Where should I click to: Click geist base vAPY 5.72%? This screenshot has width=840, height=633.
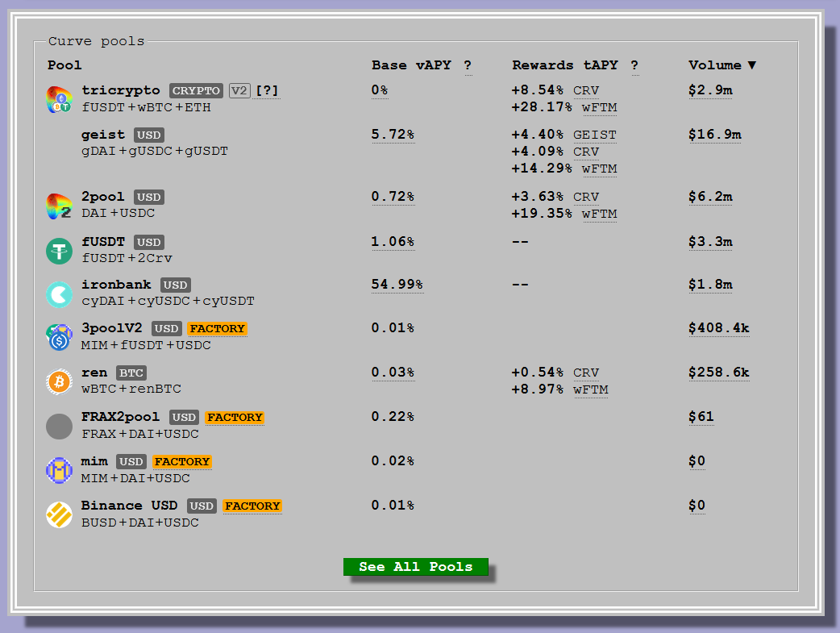[x=393, y=134]
